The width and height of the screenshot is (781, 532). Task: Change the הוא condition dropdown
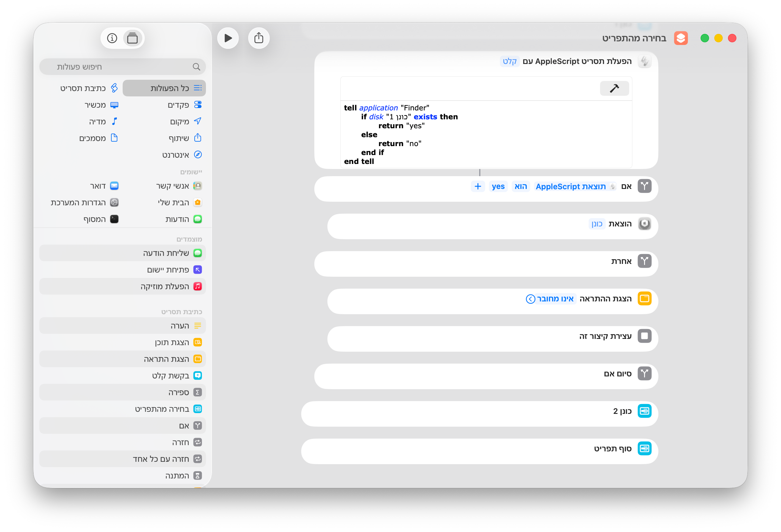click(x=521, y=186)
